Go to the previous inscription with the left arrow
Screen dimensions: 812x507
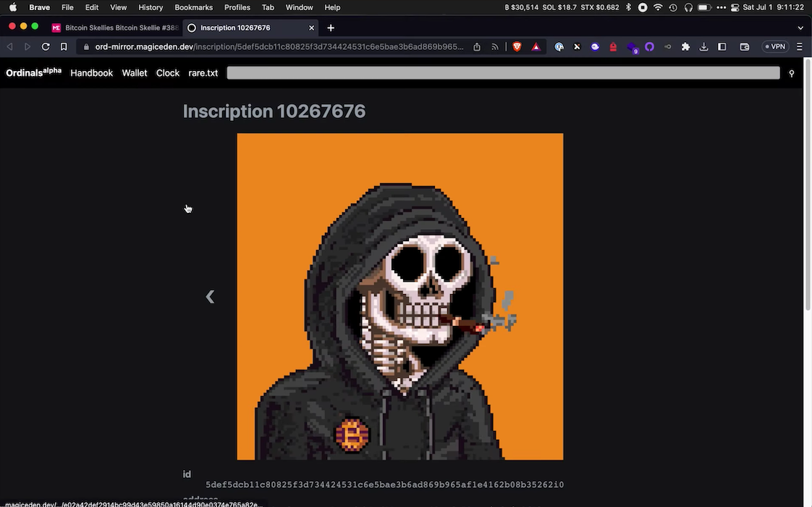click(210, 296)
